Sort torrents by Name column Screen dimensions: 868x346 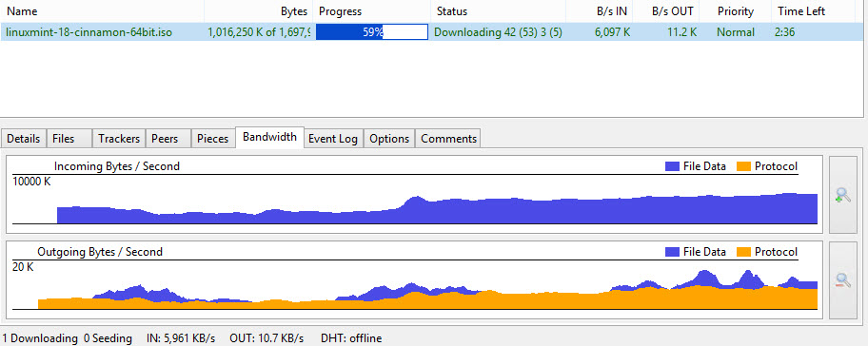(x=102, y=11)
